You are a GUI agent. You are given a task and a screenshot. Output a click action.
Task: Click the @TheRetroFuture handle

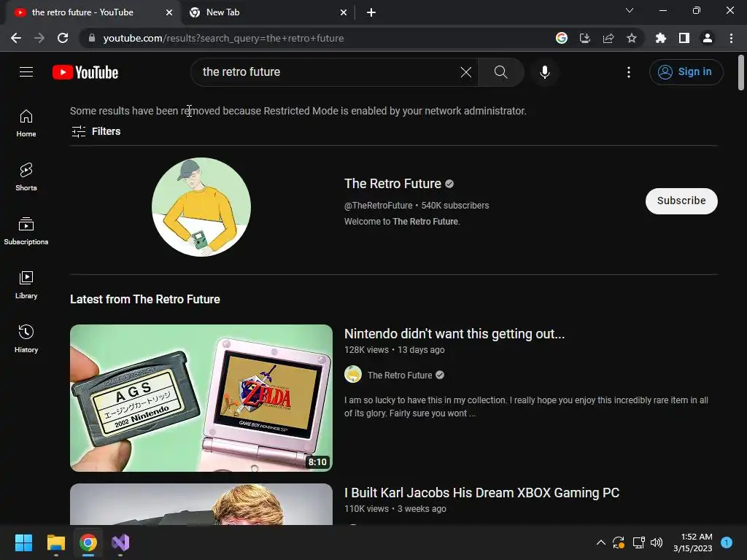[379, 206]
